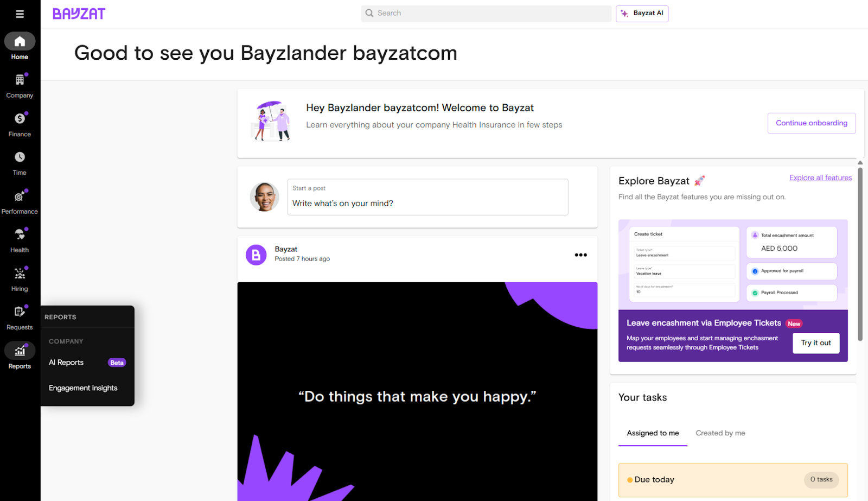Open the post's three-dot options menu

point(580,255)
